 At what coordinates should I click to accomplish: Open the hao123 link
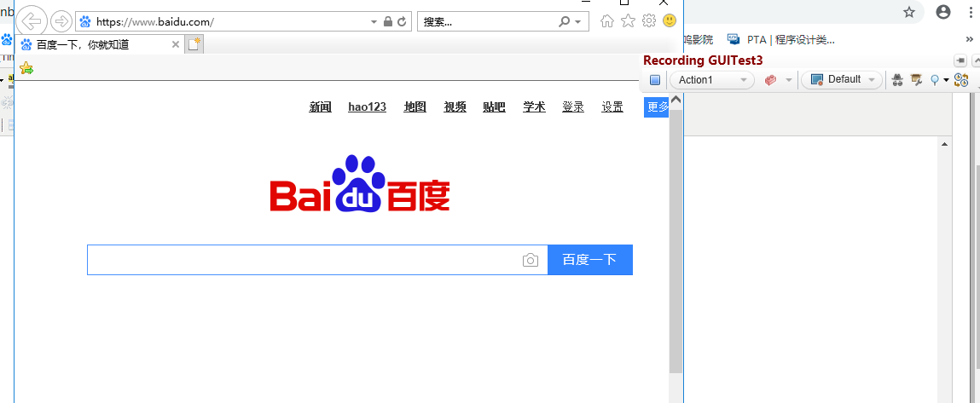pyautogui.click(x=367, y=107)
